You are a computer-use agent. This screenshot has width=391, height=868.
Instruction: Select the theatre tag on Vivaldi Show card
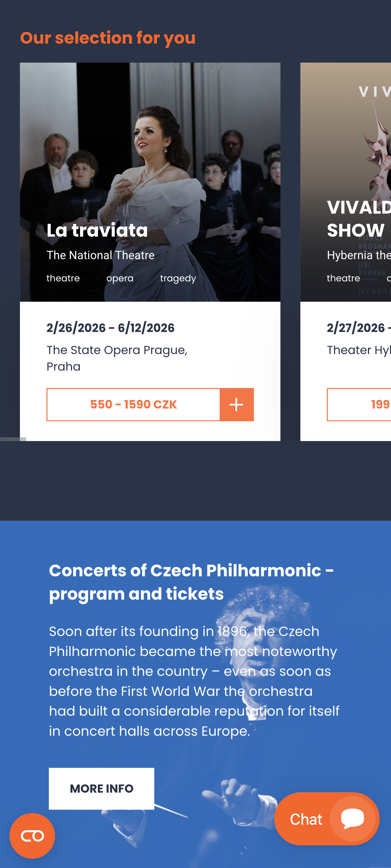coord(343,278)
